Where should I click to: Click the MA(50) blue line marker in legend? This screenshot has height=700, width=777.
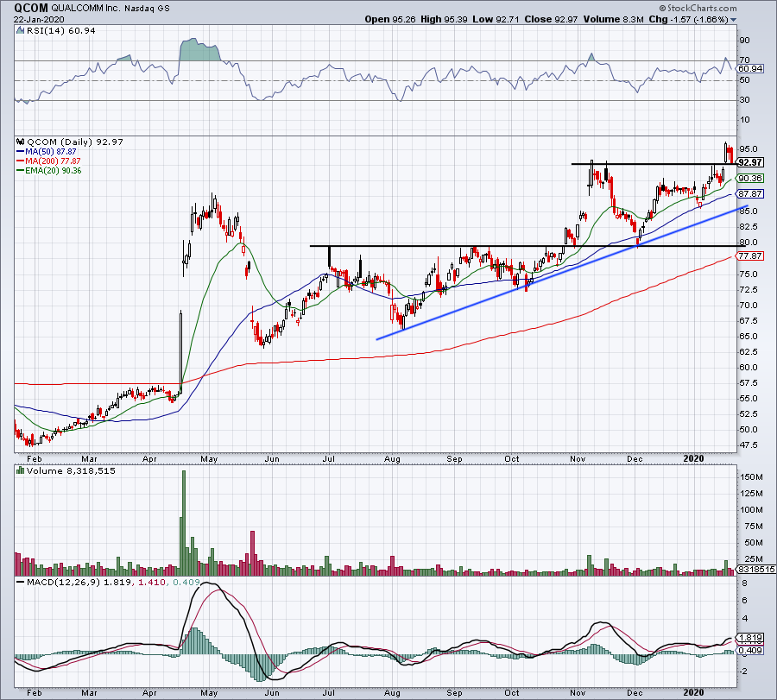click(21, 152)
